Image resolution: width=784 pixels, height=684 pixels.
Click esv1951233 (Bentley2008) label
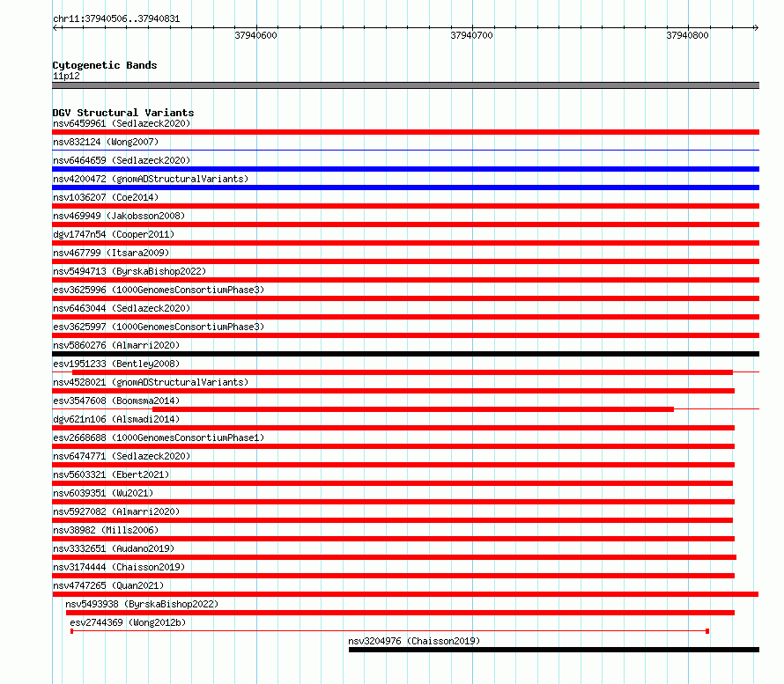coord(116,364)
